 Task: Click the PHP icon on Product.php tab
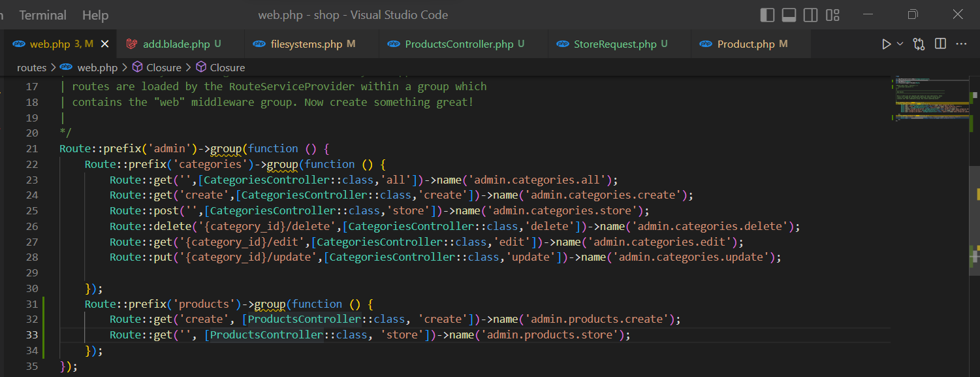tap(705, 44)
